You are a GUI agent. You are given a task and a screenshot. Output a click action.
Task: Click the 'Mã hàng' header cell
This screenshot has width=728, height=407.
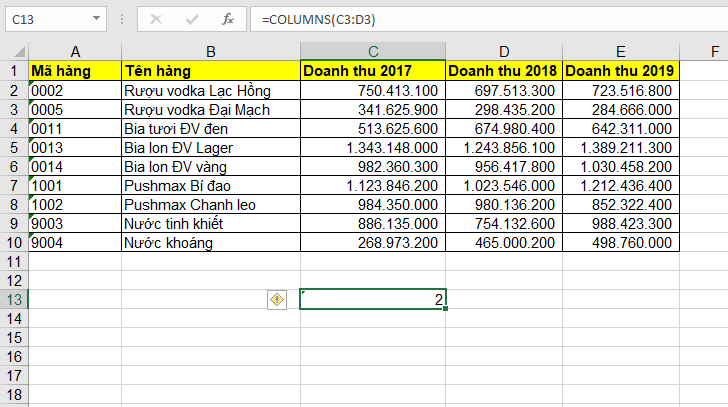(x=75, y=71)
